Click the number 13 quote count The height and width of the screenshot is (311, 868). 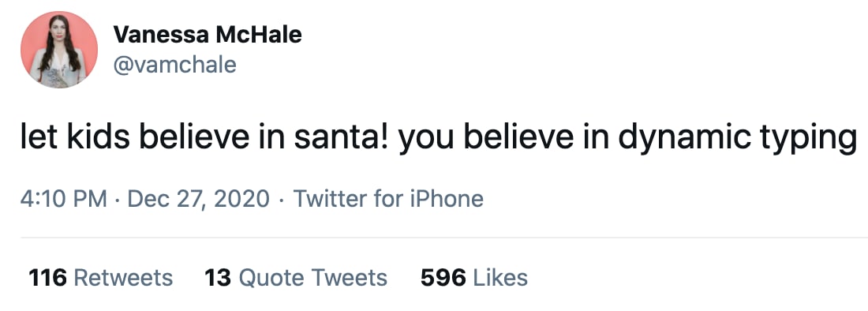pos(218,277)
